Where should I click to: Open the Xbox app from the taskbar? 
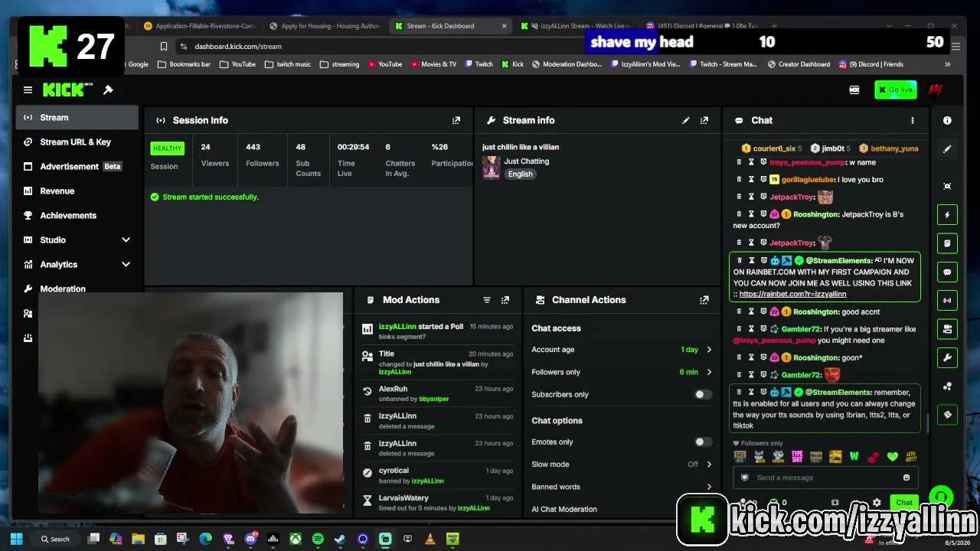[x=295, y=539]
